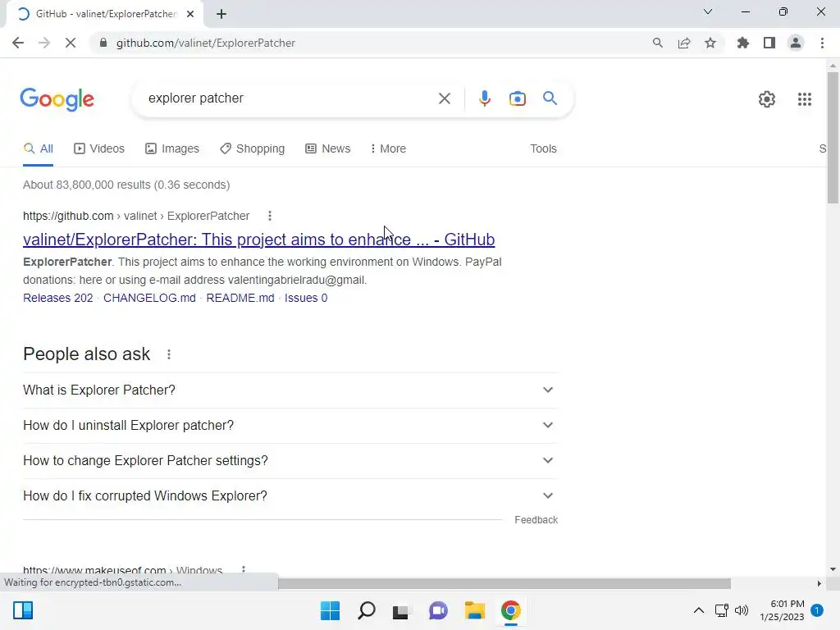The width and height of the screenshot is (840, 630).
Task: Select the All results tab
Action: point(38,149)
